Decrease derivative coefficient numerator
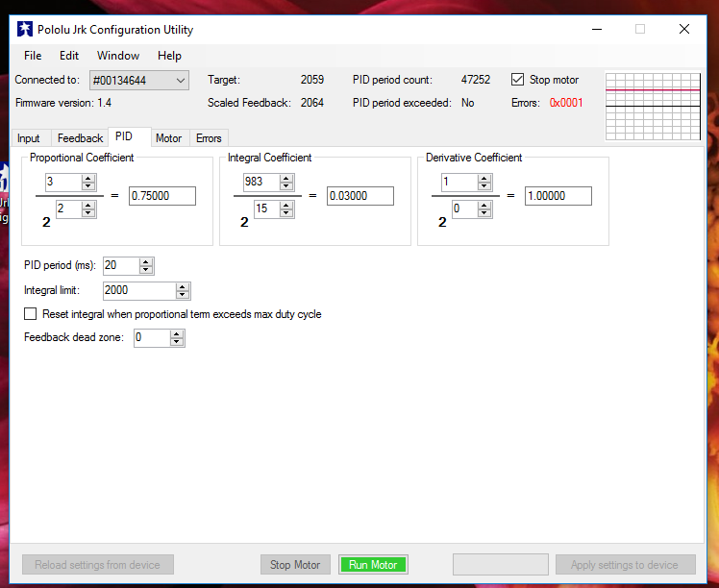The width and height of the screenshot is (719, 588). tap(484, 185)
